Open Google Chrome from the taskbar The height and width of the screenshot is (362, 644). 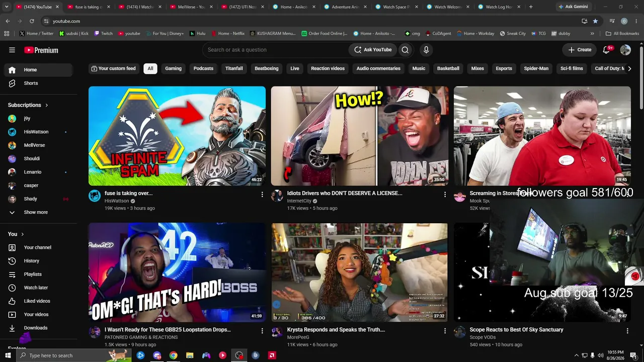tap(173, 355)
